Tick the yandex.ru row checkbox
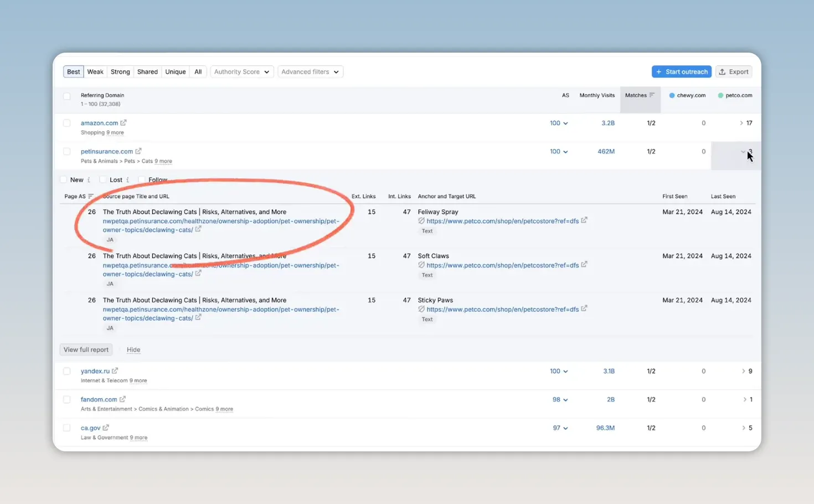The image size is (814, 504). pyautogui.click(x=67, y=371)
